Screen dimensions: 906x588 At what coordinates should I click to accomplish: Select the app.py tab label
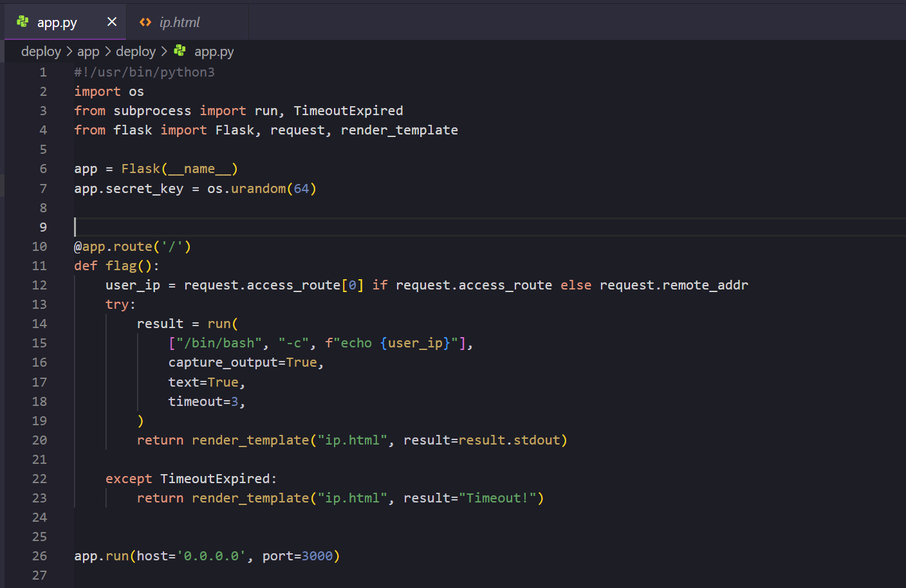tap(57, 23)
